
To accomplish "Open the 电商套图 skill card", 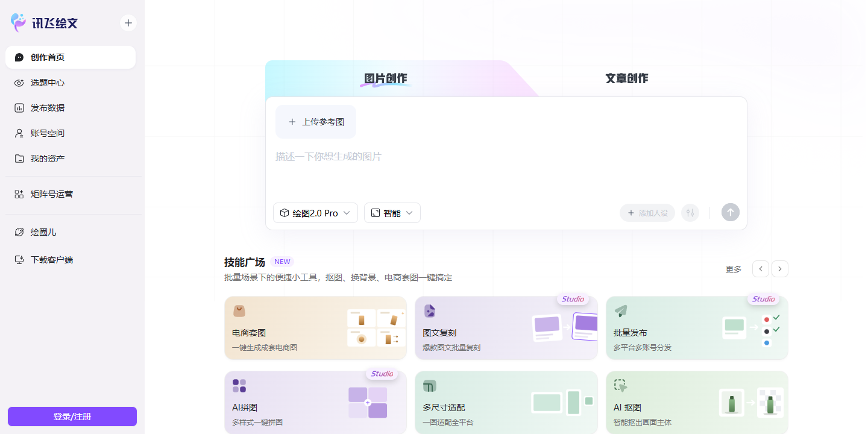I will pos(316,328).
